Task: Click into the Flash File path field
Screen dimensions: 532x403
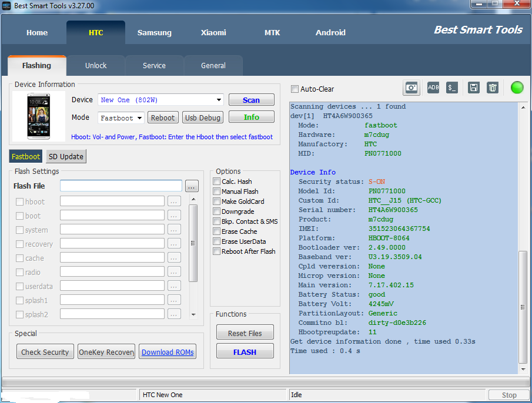Action: 121,186
